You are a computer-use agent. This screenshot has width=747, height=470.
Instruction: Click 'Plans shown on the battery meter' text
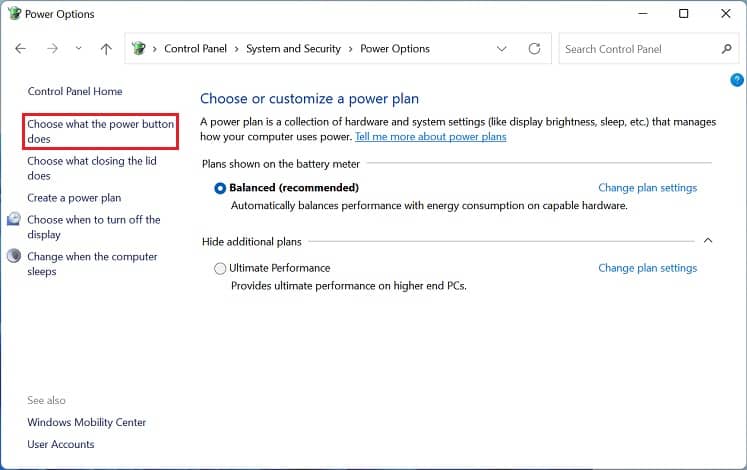281,164
